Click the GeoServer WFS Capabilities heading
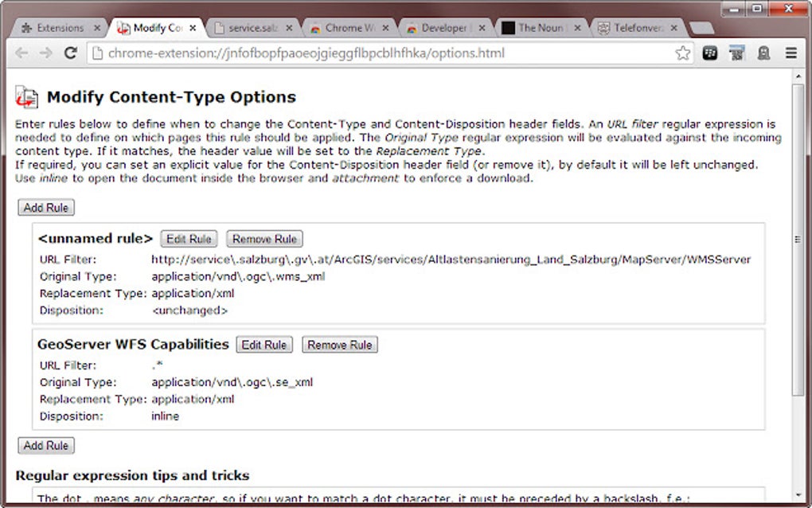 (133, 344)
